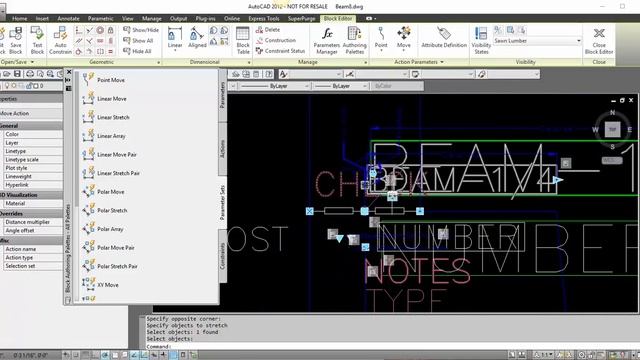Select the Point parameter tool

pyautogui.click(x=381, y=38)
